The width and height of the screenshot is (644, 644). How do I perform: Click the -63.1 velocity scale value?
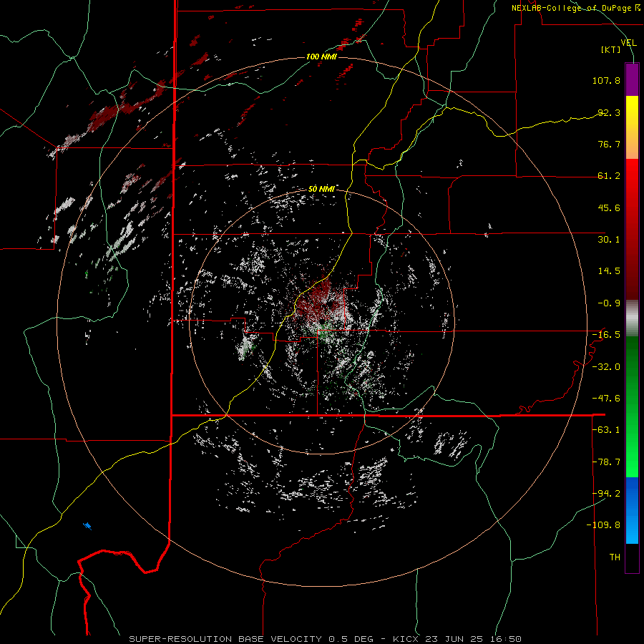click(606, 430)
